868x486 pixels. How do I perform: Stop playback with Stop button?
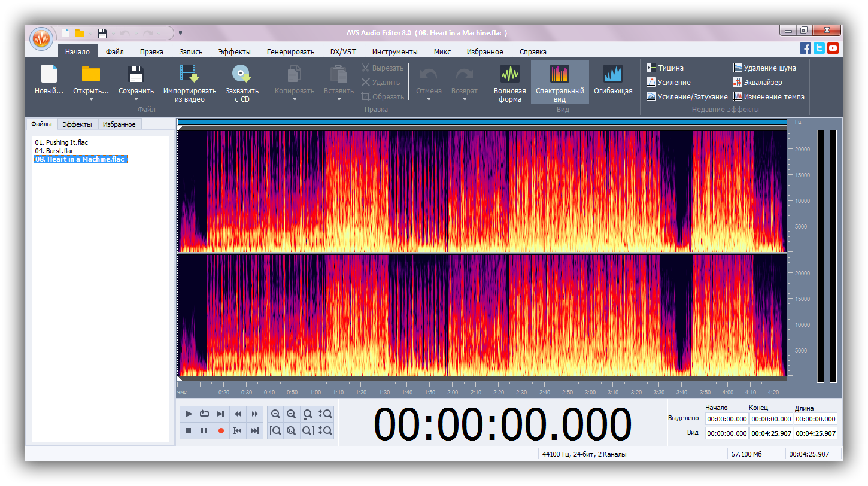point(189,430)
